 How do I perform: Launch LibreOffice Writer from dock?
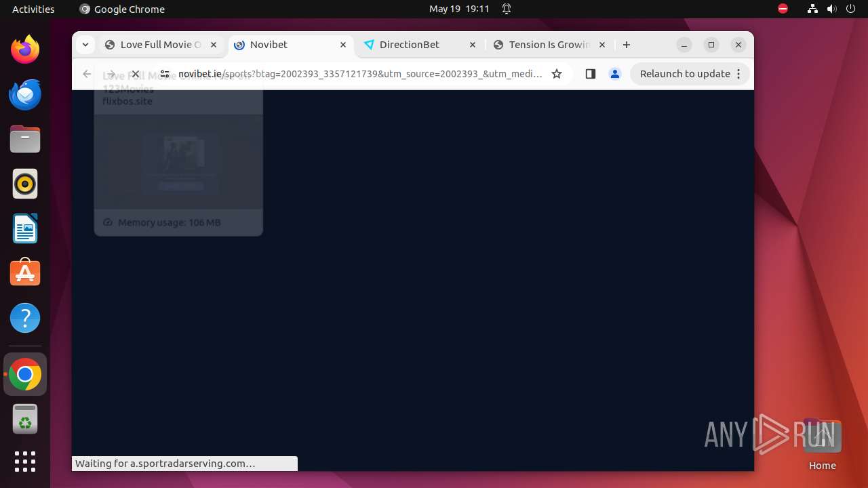pos(25,228)
